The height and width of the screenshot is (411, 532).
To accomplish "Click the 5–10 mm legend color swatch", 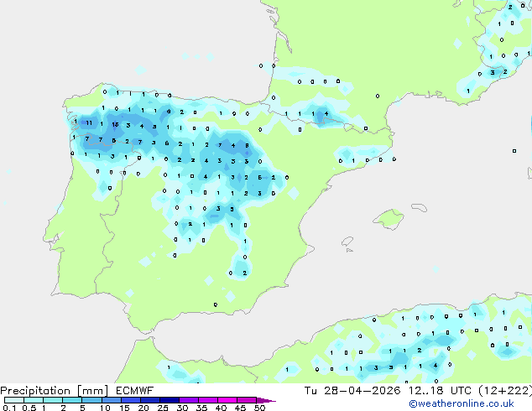I will tap(91, 400).
